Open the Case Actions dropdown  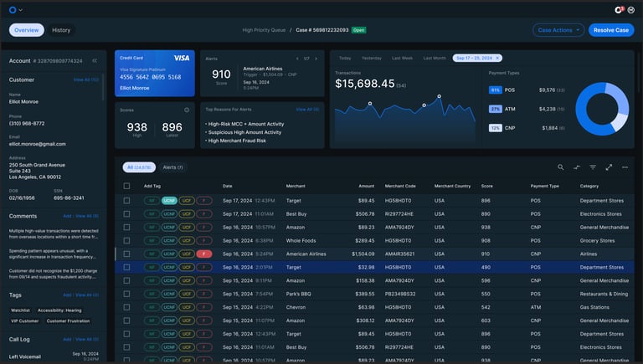(x=558, y=30)
